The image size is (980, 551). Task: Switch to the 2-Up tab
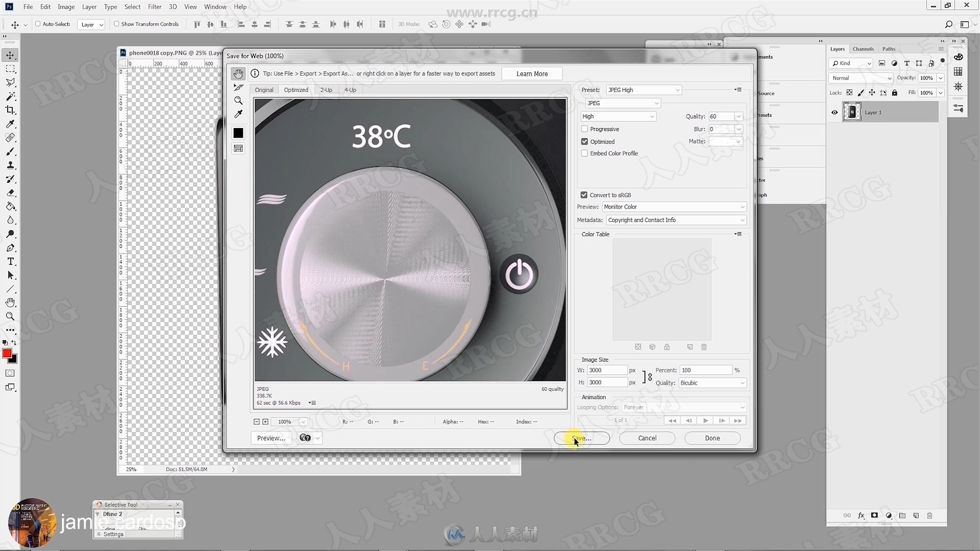coord(326,89)
